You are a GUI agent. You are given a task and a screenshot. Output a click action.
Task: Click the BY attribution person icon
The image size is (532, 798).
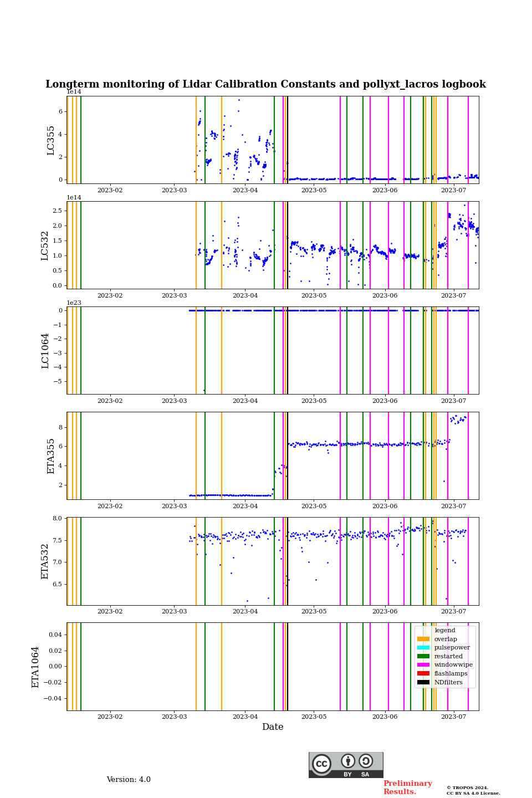tap(348, 761)
